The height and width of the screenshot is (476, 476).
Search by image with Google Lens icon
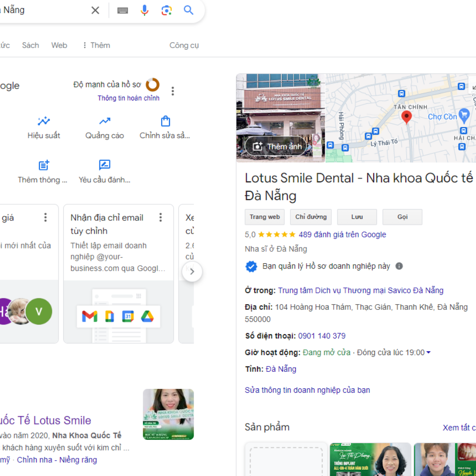[x=166, y=10]
